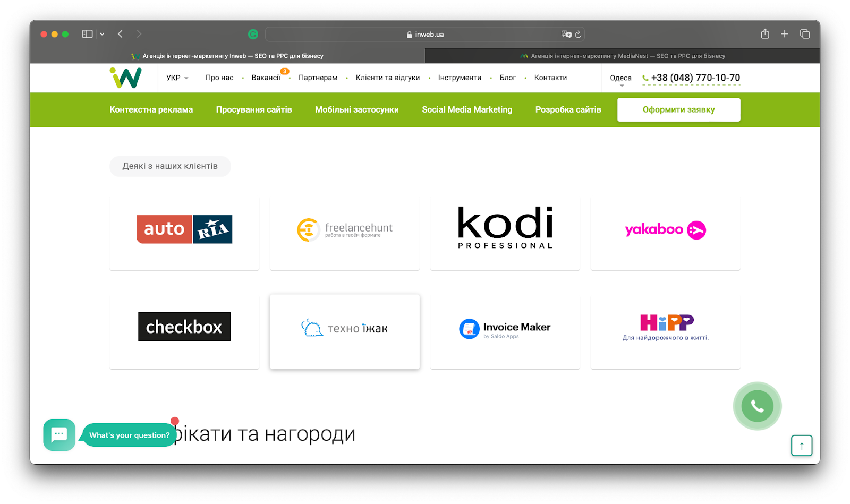Open the freelancehunt client card

tap(345, 233)
